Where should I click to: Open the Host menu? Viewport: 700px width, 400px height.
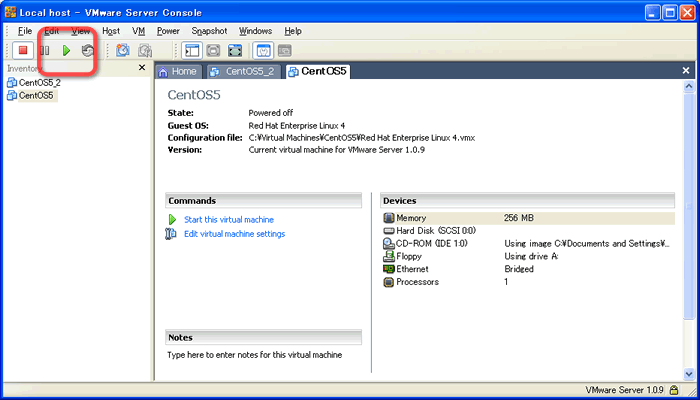pos(111,31)
